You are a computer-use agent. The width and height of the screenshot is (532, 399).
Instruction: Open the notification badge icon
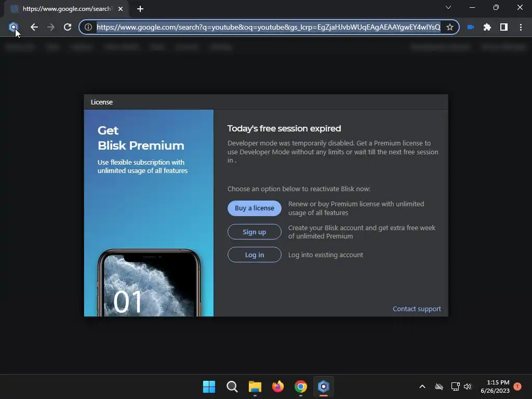[517, 386]
